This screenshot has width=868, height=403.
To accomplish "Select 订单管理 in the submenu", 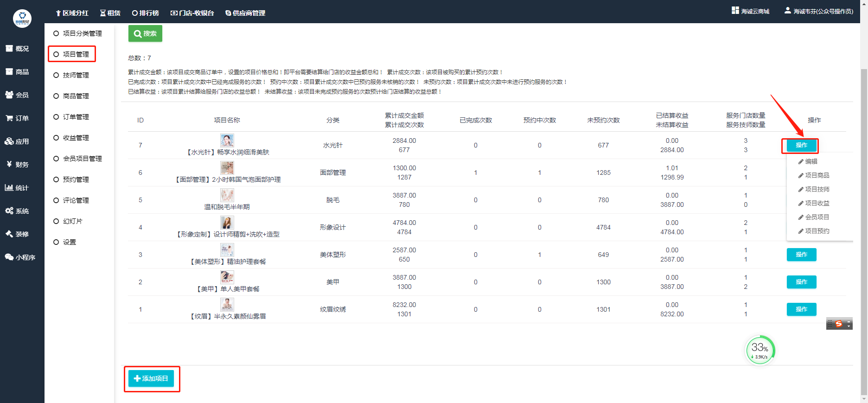I will click(71, 117).
